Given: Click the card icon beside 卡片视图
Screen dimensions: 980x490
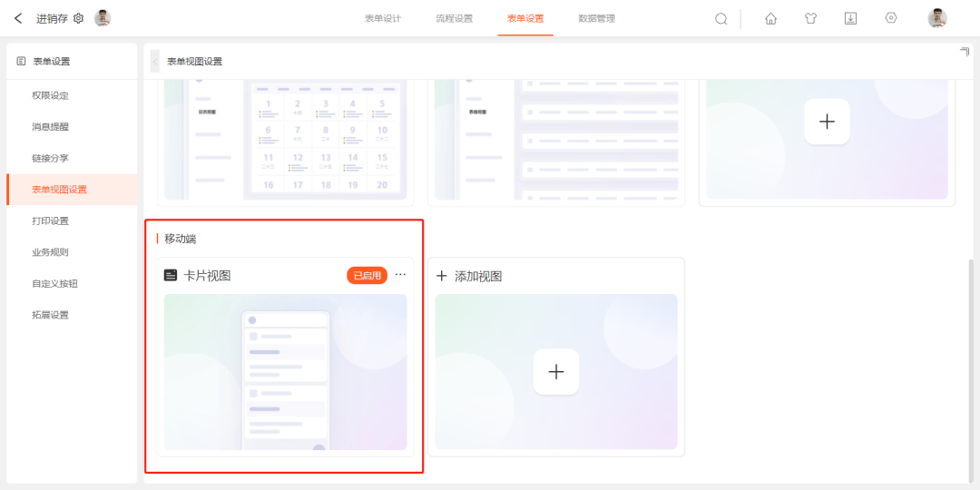Looking at the screenshot, I should [x=170, y=276].
